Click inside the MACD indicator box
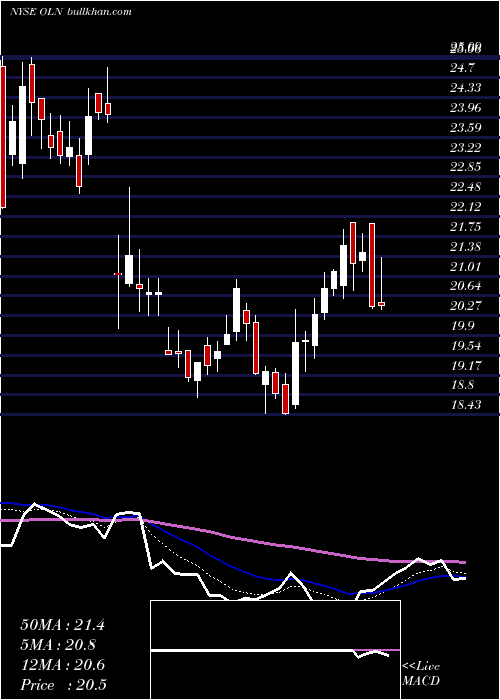 pyautogui.click(x=275, y=650)
